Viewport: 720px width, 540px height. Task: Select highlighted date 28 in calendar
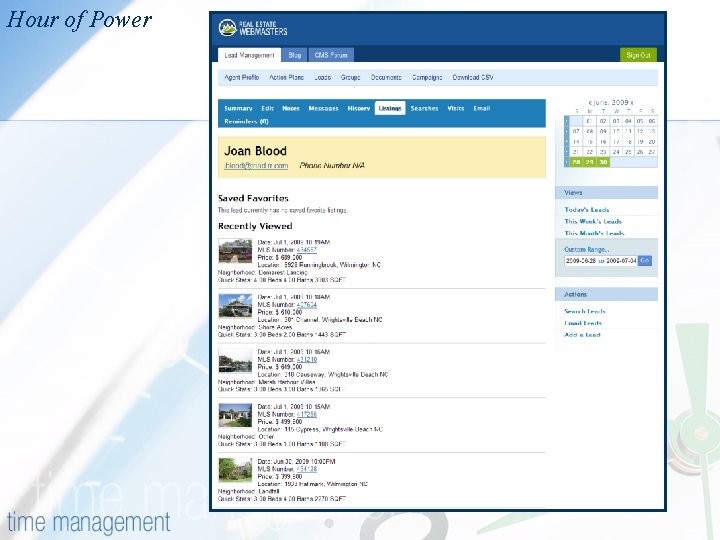pos(576,162)
